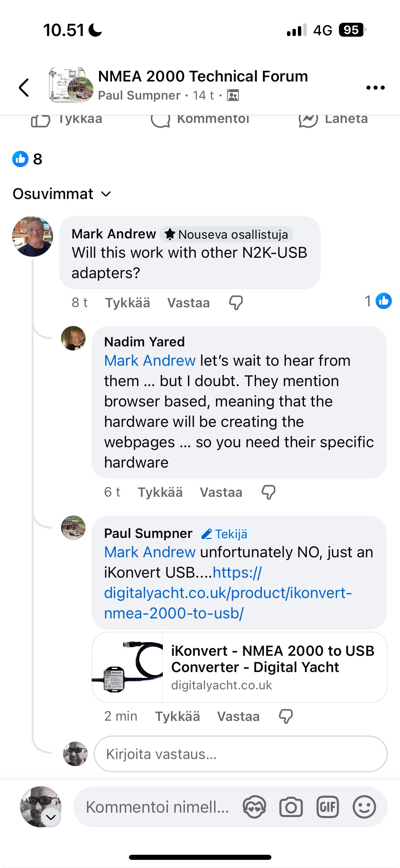Open the blue like reaction count of 8
The width and height of the screenshot is (400, 868).
[x=27, y=159]
